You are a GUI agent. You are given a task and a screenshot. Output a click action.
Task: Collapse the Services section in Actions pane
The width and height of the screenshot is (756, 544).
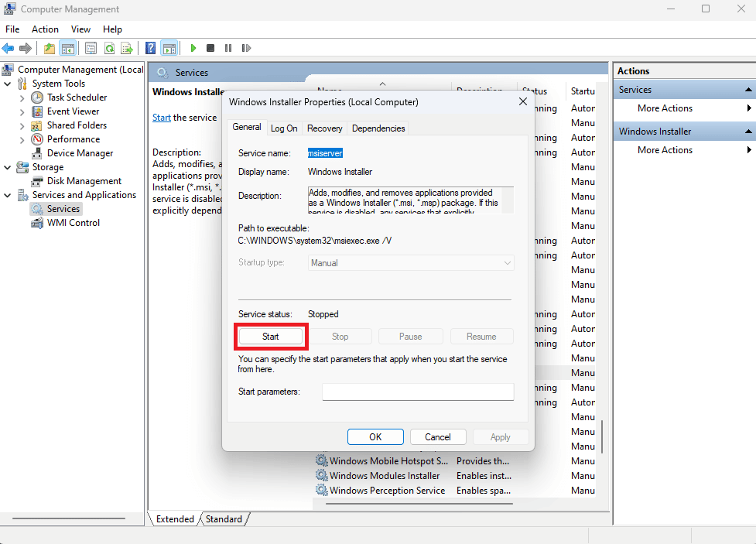point(748,90)
